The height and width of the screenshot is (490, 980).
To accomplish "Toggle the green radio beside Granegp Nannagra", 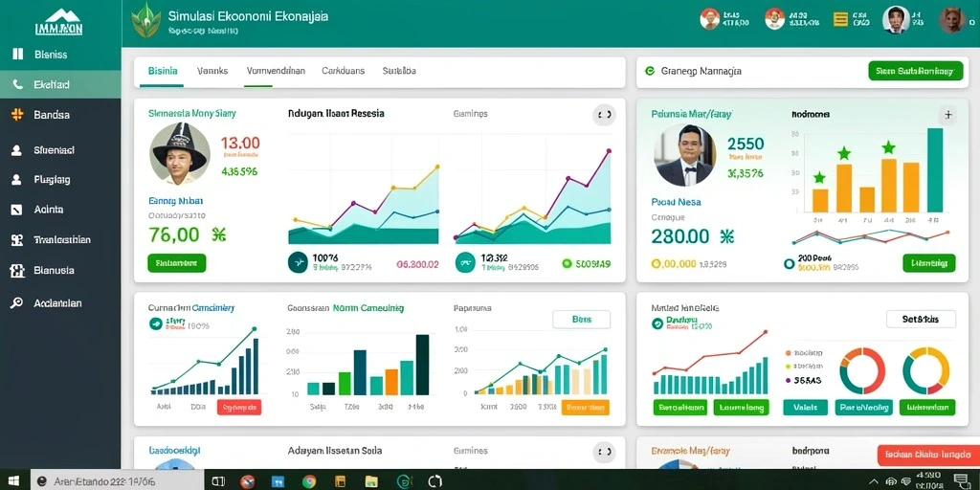I will 650,71.
